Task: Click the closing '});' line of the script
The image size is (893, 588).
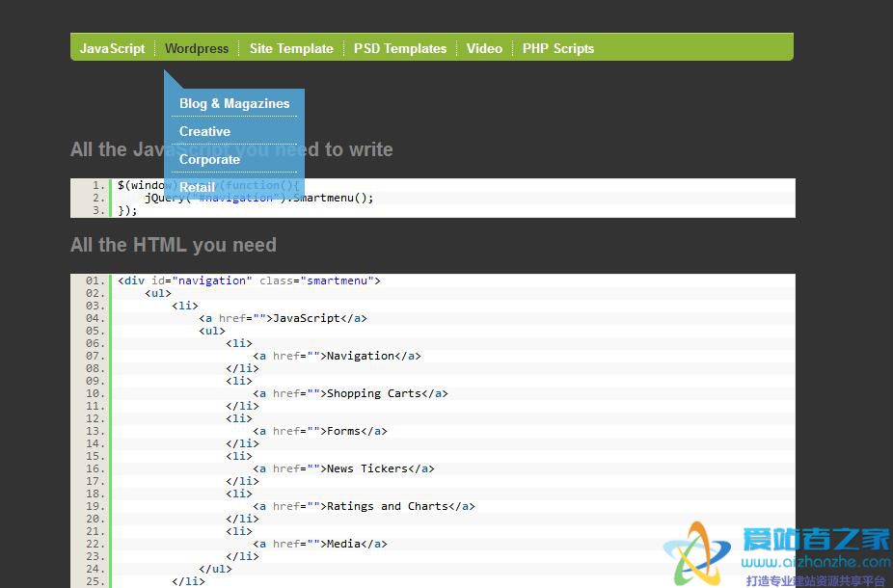Action: [127, 210]
